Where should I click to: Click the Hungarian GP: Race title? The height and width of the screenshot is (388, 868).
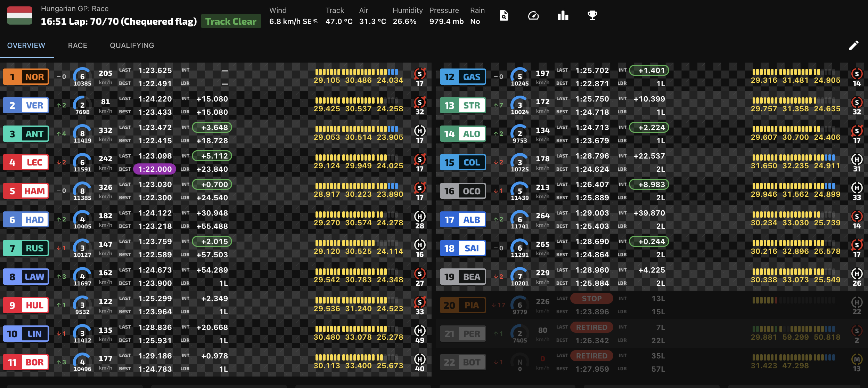75,9
